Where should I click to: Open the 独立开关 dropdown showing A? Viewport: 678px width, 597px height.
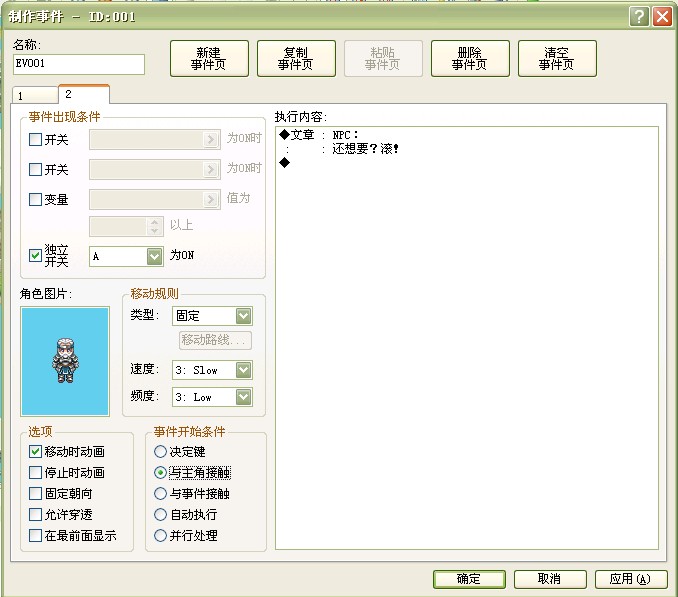[126, 256]
